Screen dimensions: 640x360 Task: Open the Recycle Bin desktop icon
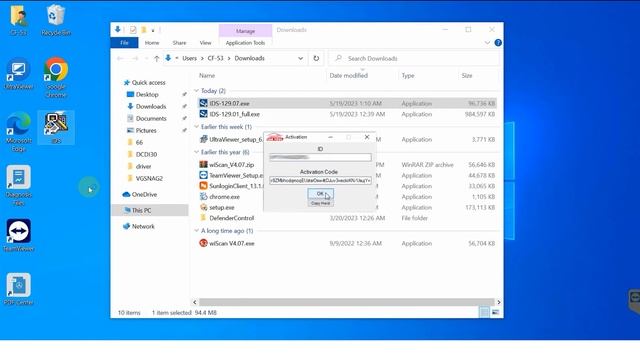[x=56, y=20]
